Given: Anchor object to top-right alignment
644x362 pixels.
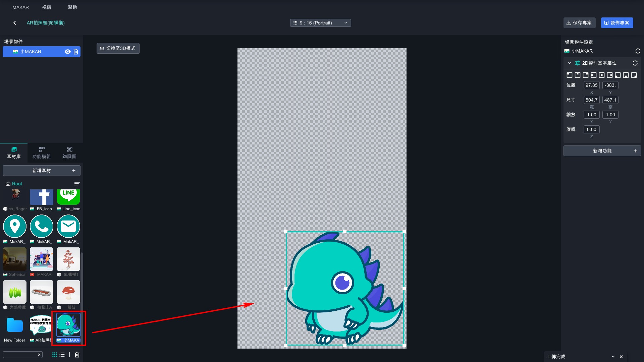Looking at the screenshot, I should 585,75.
